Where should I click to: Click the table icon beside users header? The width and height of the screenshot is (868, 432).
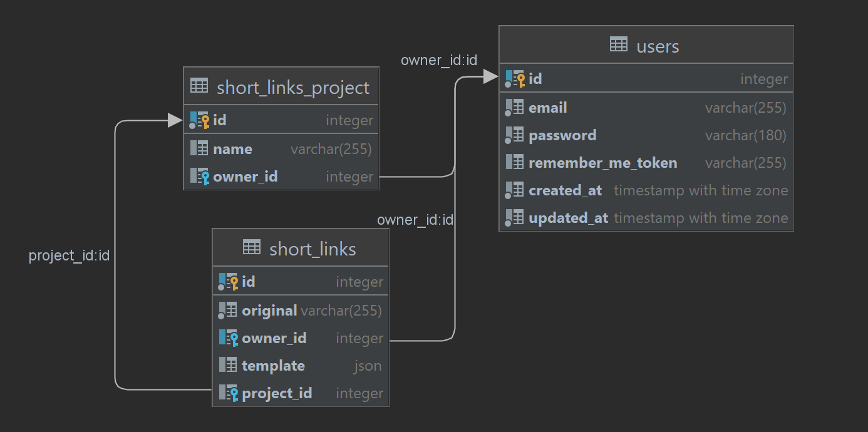point(617,45)
